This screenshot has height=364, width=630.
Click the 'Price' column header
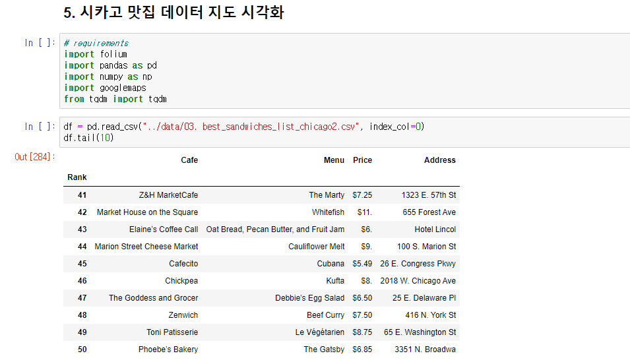(362, 160)
